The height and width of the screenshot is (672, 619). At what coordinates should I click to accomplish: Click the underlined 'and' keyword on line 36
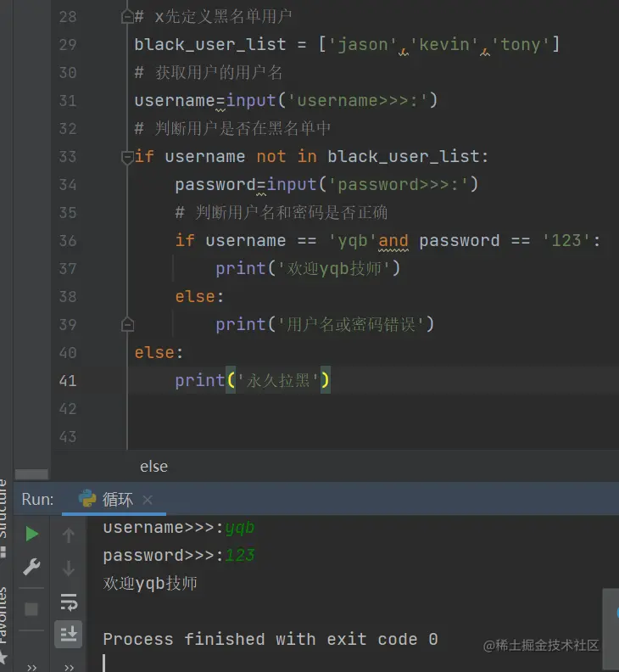(x=393, y=240)
